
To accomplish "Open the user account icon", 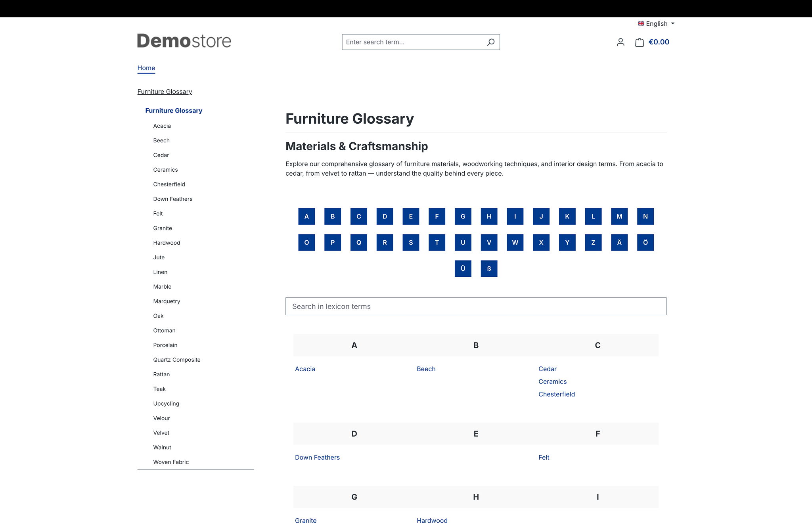I will (620, 42).
